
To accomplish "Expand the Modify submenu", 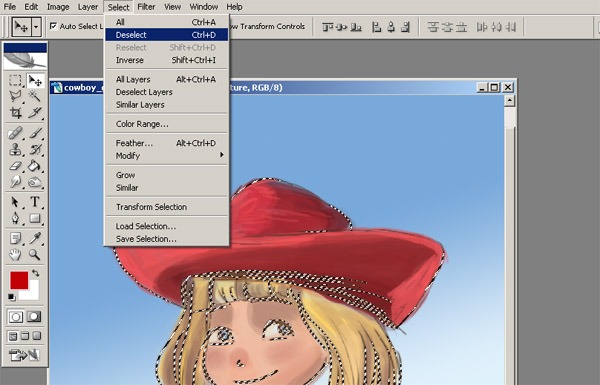I will click(x=167, y=156).
